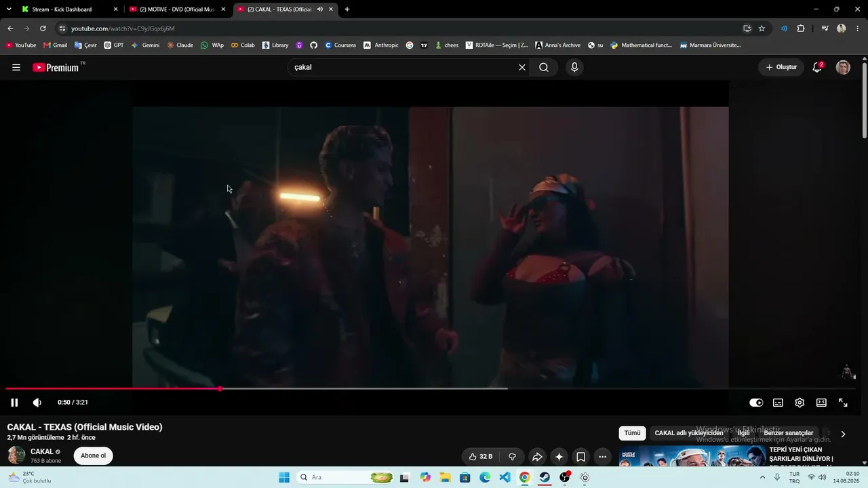The height and width of the screenshot is (488, 868).
Task: Open the Anna's Archive bookmark
Action: [x=557, y=45]
